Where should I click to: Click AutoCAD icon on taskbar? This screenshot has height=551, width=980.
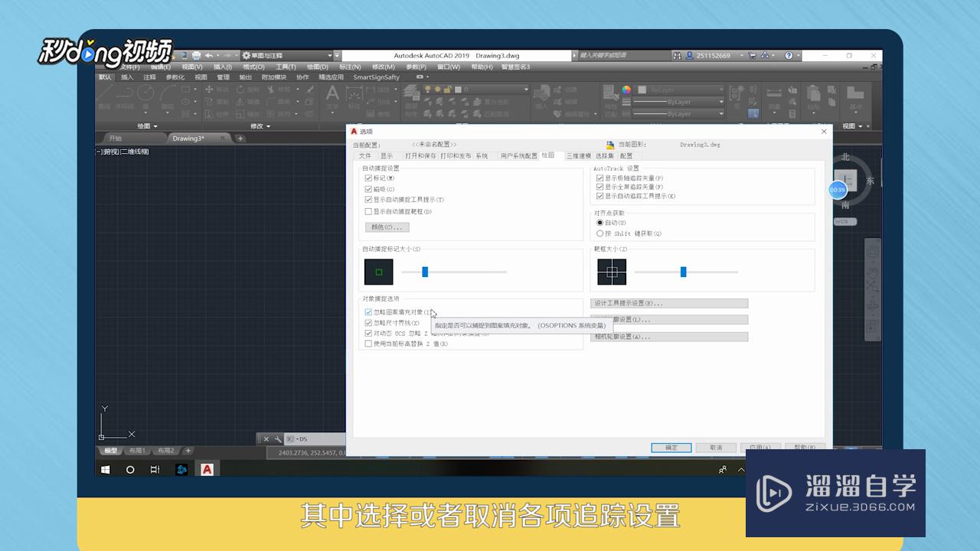207,469
